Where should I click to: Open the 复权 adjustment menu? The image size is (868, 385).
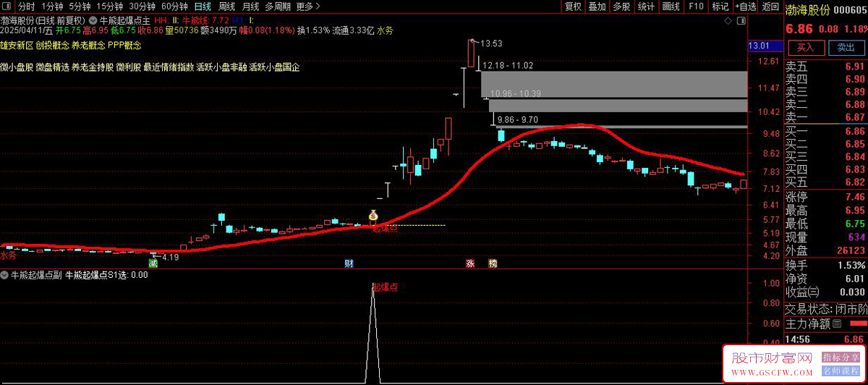tap(573, 6)
